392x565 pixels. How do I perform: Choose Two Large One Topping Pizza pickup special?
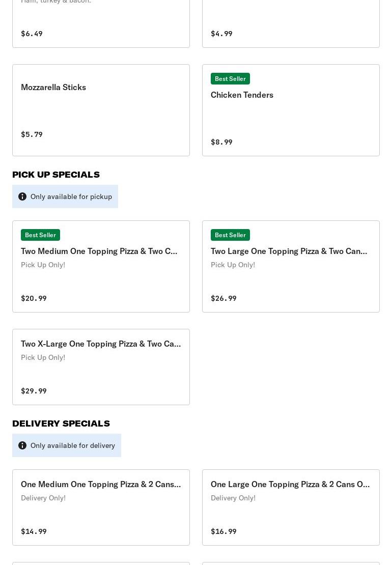289,251
